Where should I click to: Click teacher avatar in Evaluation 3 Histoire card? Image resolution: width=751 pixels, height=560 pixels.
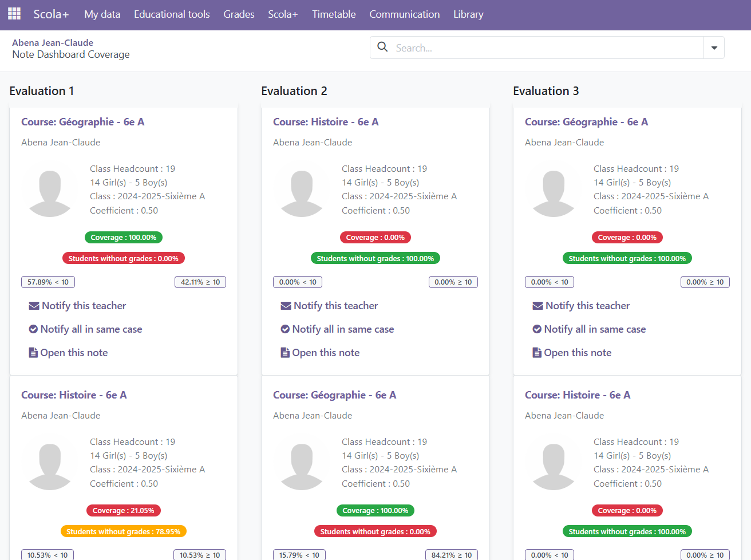[x=554, y=463]
